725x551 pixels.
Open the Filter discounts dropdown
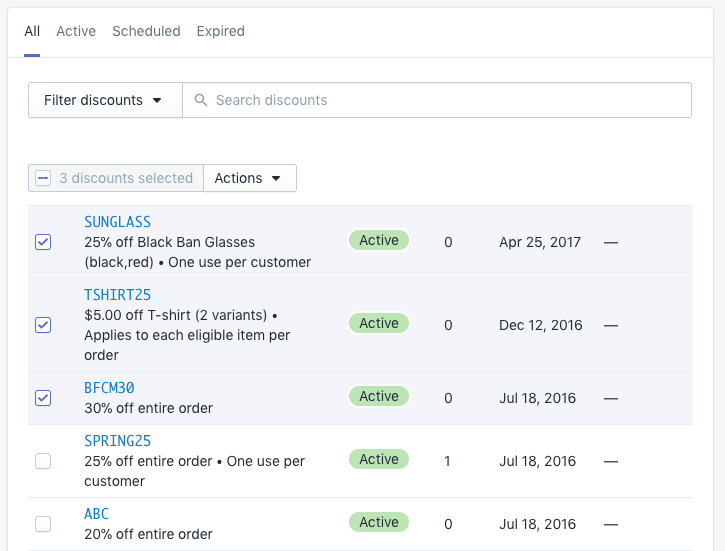(x=105, y=100)
